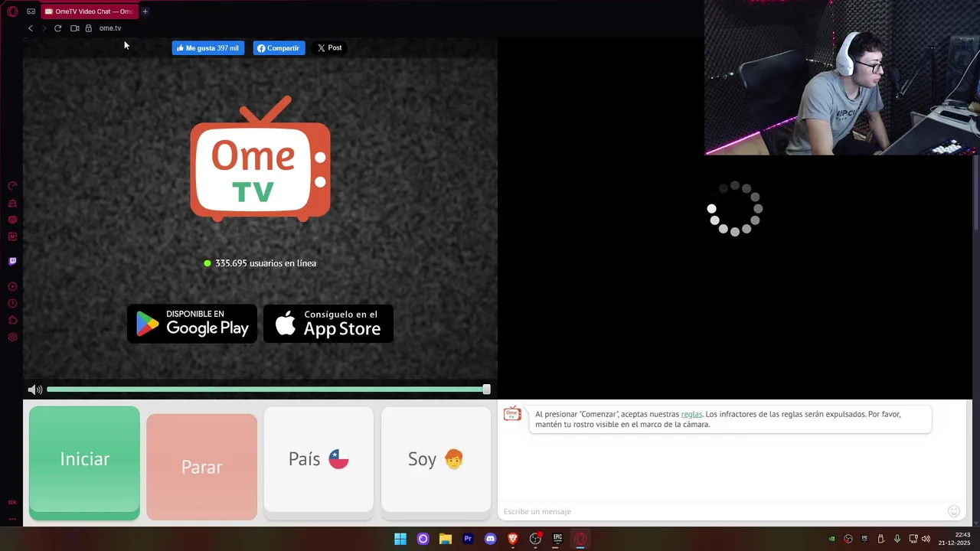Stop the chat with Parar button
Viewport: 980px width, 551px height.
tap(201, 467)
